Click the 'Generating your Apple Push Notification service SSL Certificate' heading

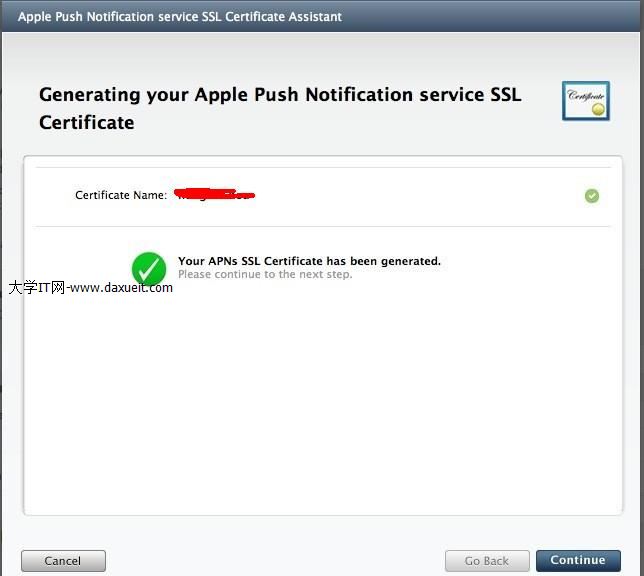280,108
